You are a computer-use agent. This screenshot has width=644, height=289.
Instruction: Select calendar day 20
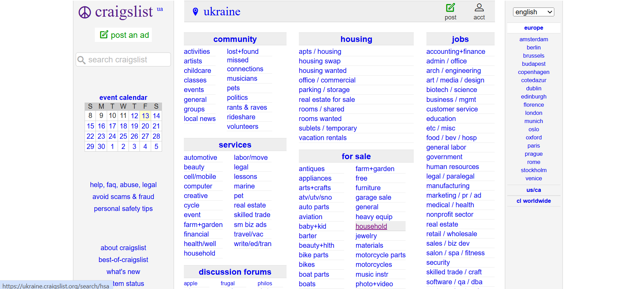coord(145,126)
